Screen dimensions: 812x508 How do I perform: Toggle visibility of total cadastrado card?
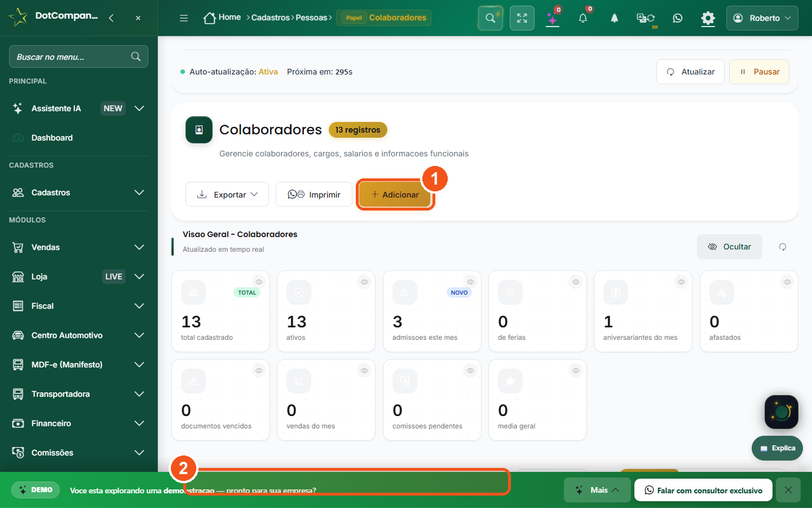pos(259,282)
